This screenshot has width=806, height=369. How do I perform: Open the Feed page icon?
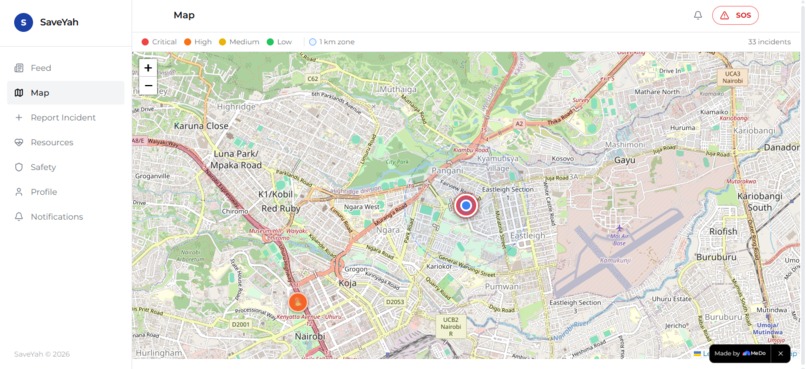(x=19, y=68)
